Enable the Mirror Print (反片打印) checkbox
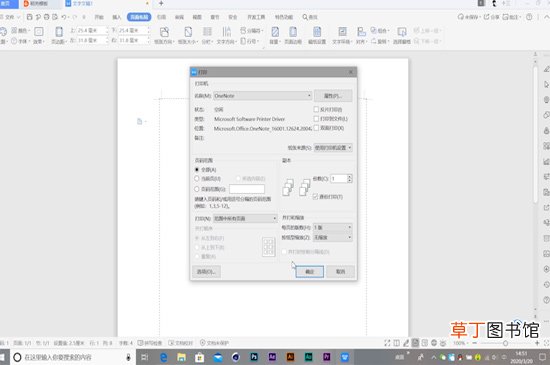The image size is (550, 365). (316, 109)
